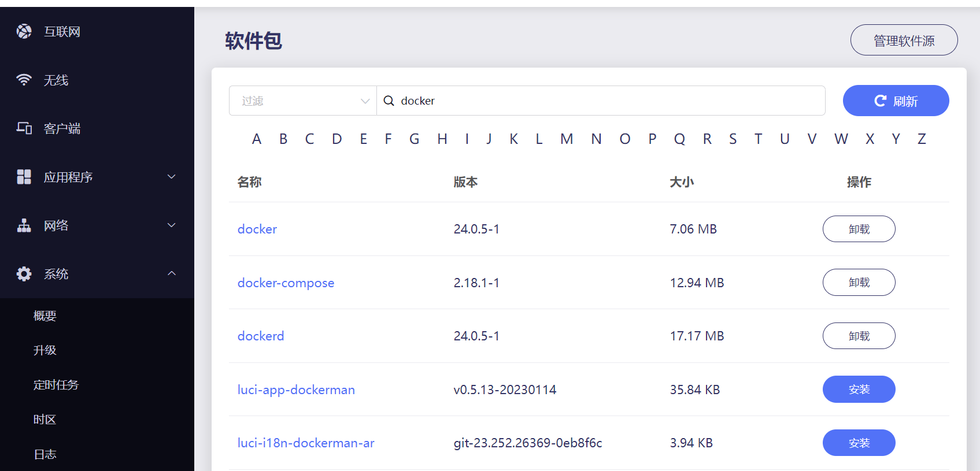Click the refresh arrow icon
The image size is (980, 471).
(x=880, y=101)
